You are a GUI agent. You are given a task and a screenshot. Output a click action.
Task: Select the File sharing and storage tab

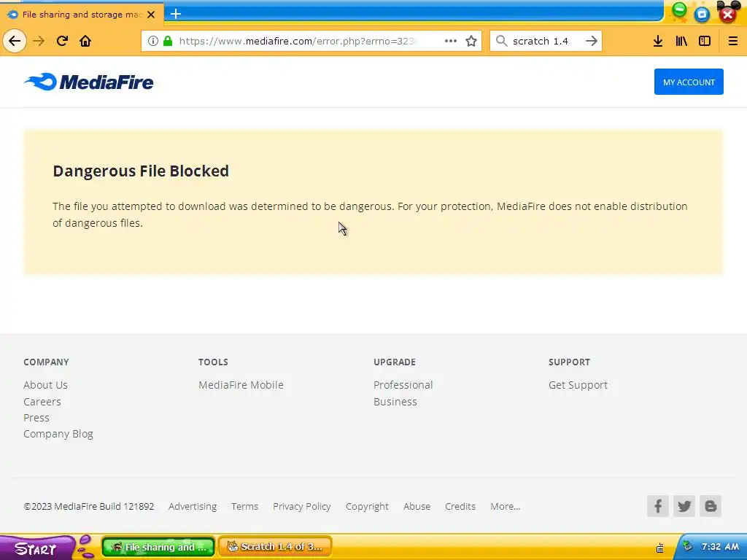pyautogui.click(x=82, y=15)
